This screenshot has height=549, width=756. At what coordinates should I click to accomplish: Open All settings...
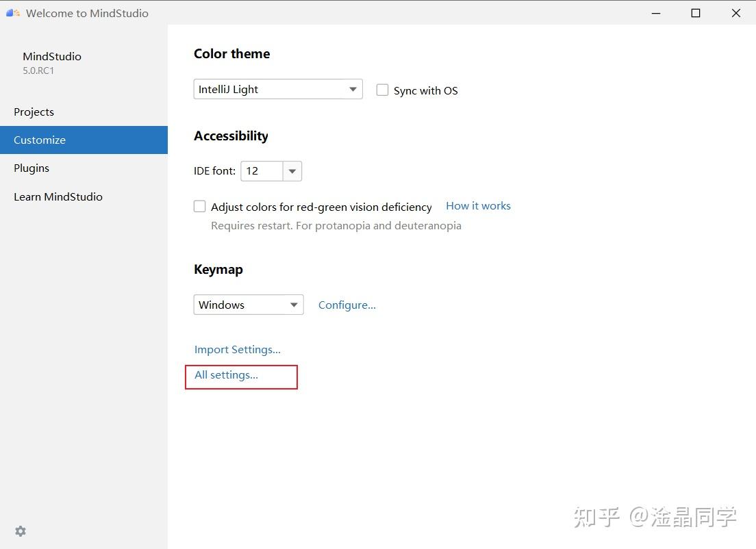tap(226, 374)
